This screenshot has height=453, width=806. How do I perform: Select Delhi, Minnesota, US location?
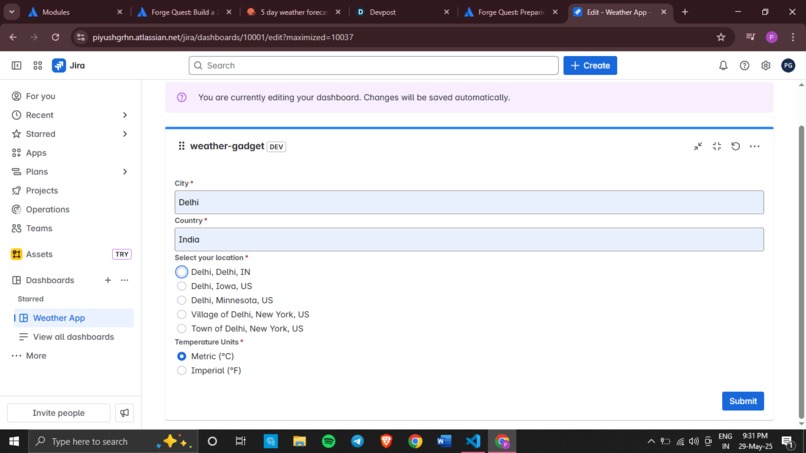(x=181, y=300)
